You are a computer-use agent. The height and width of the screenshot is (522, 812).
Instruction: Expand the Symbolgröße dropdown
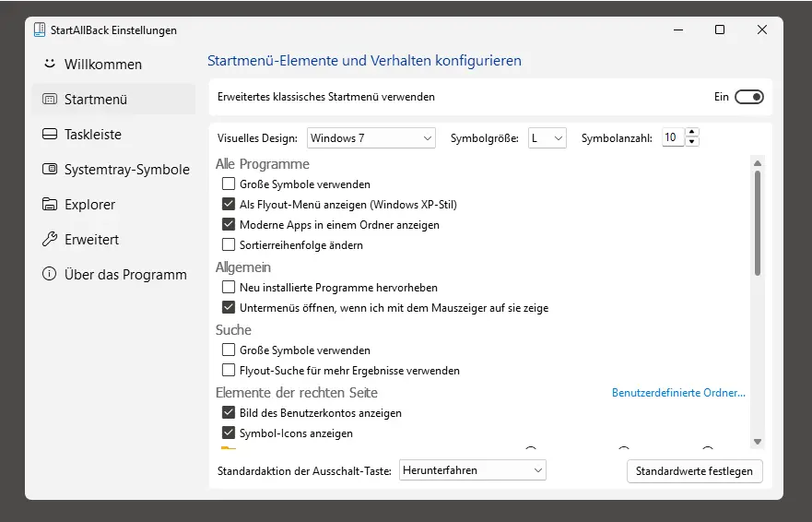coord(547,138)
